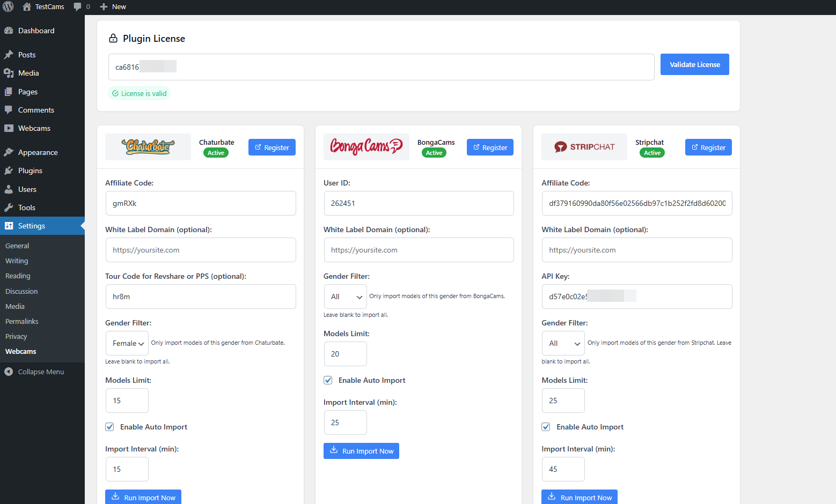Open the TestCams home icon link
Viewport: 836px width, 504px height.
pyautogui.click(x=26, y=6)
